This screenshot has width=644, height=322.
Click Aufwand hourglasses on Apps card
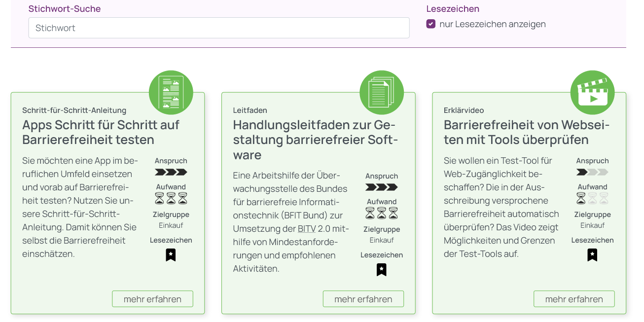pyautogui.click(x=171, y=198)
